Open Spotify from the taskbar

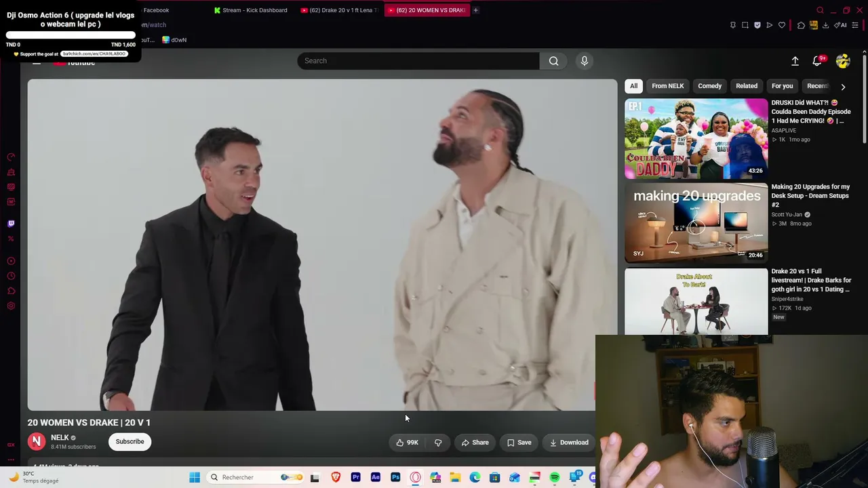pyautogui.click(x=555, y=477)
